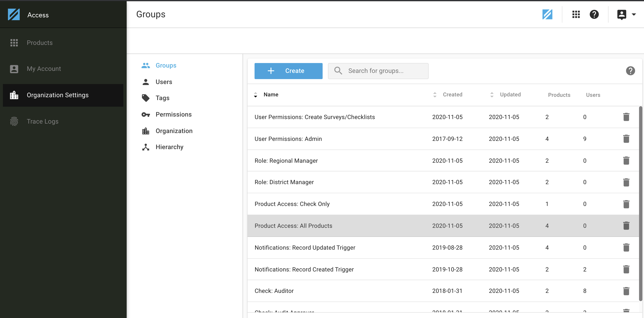Open the Role: District Manager group
644x318 pixels.
tap(443, 182)
